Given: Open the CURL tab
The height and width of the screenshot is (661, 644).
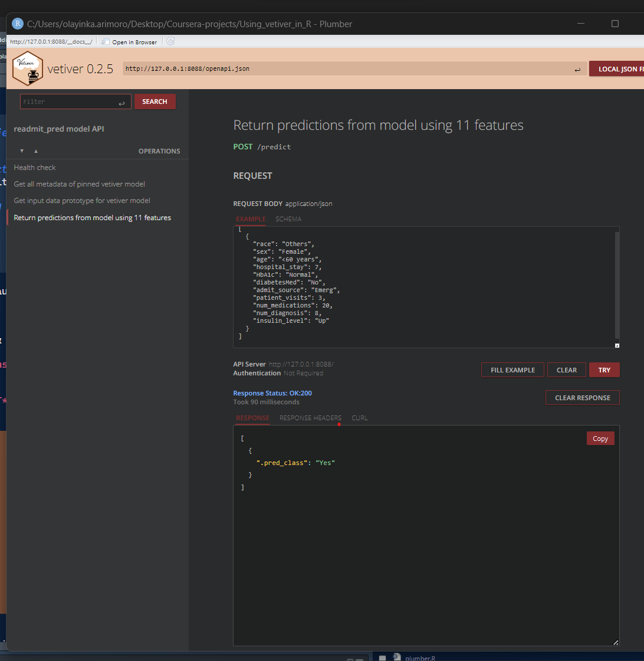Looking at the screenshot, I should point(359,418).
